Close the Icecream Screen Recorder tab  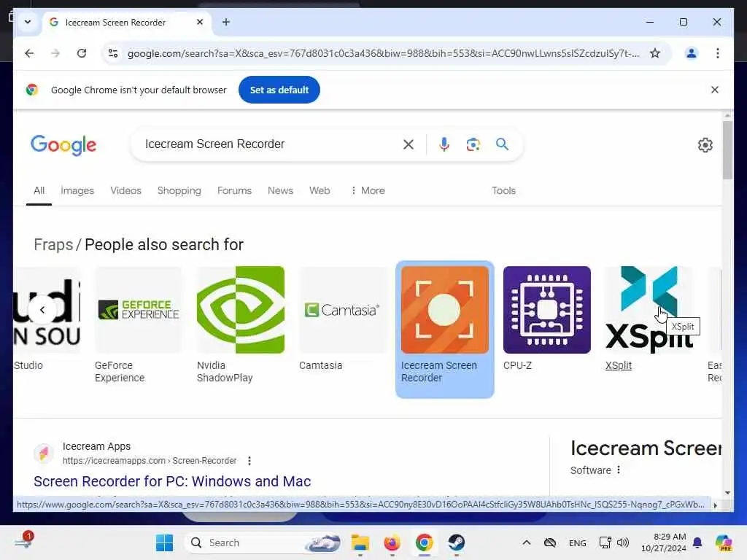pyautogui.click(x=200, y=22)
